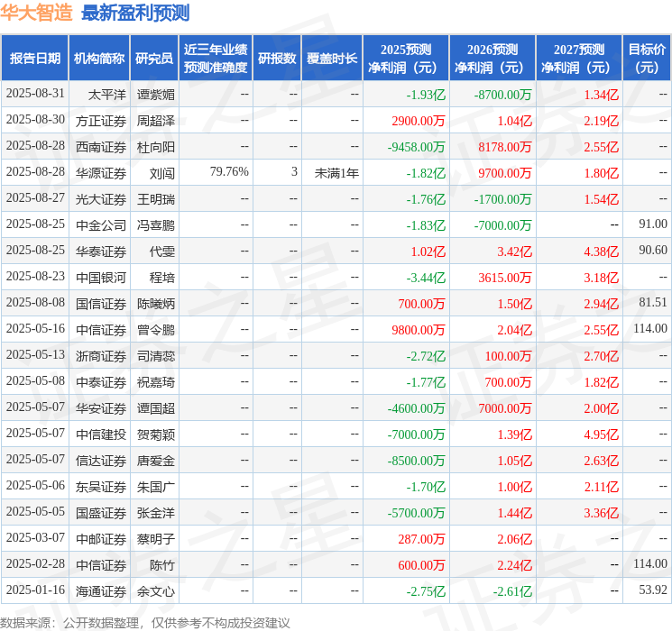672x631 pixels.
Task: Click the 最新盈利预测 title text
Action: click(x=135, y=13)
